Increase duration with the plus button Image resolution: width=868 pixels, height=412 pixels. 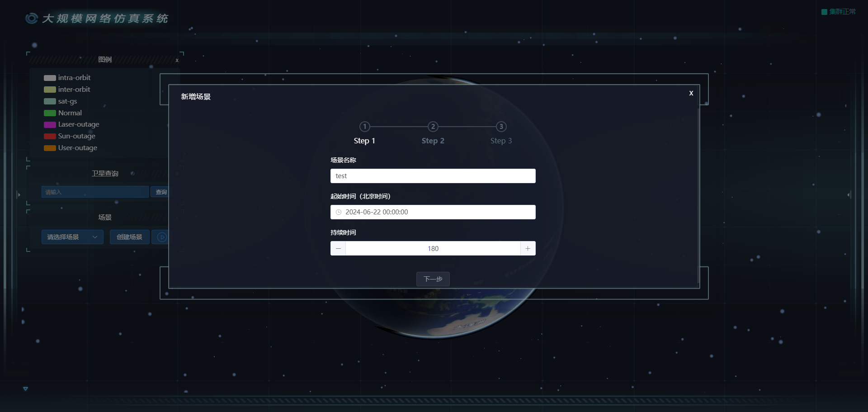tap(528, 248)
